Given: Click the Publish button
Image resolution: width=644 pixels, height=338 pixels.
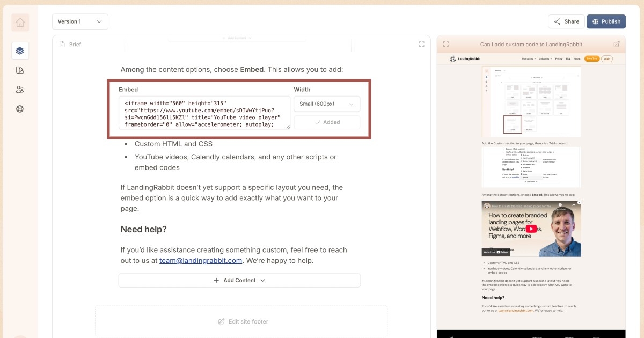Looking at the screenshot, I should click(x=606, y=21).
